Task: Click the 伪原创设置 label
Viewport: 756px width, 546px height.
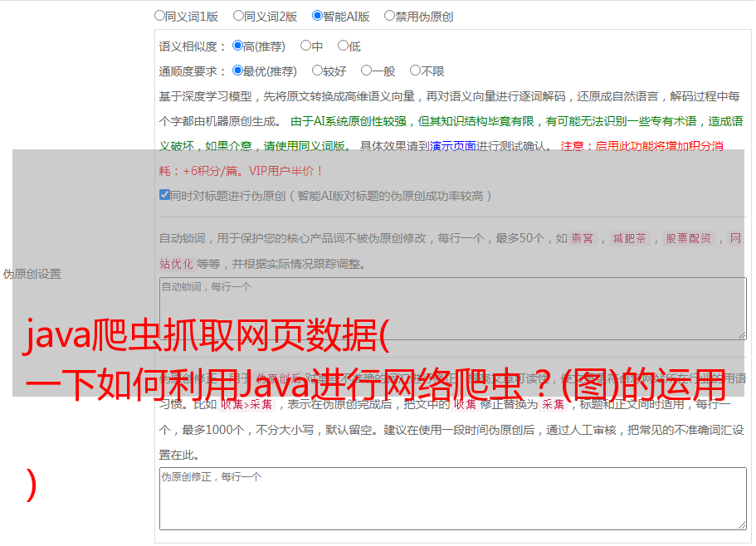Action: 32,274
